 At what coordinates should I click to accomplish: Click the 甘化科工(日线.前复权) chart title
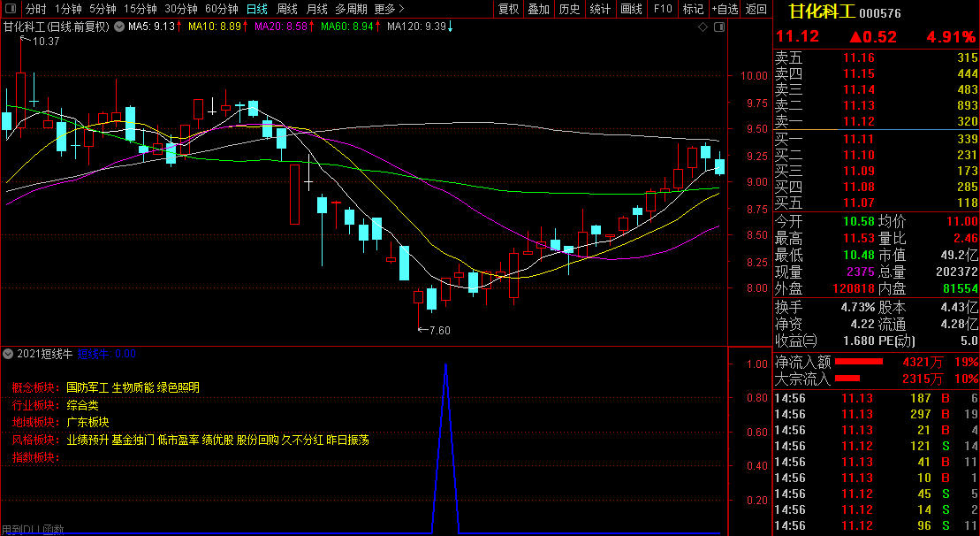point(57,27)
